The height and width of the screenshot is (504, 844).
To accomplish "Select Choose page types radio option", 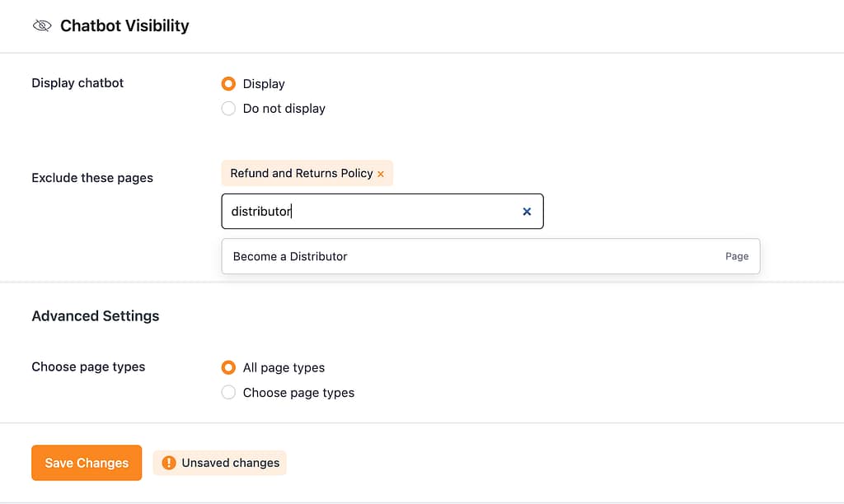I will 228,393.
